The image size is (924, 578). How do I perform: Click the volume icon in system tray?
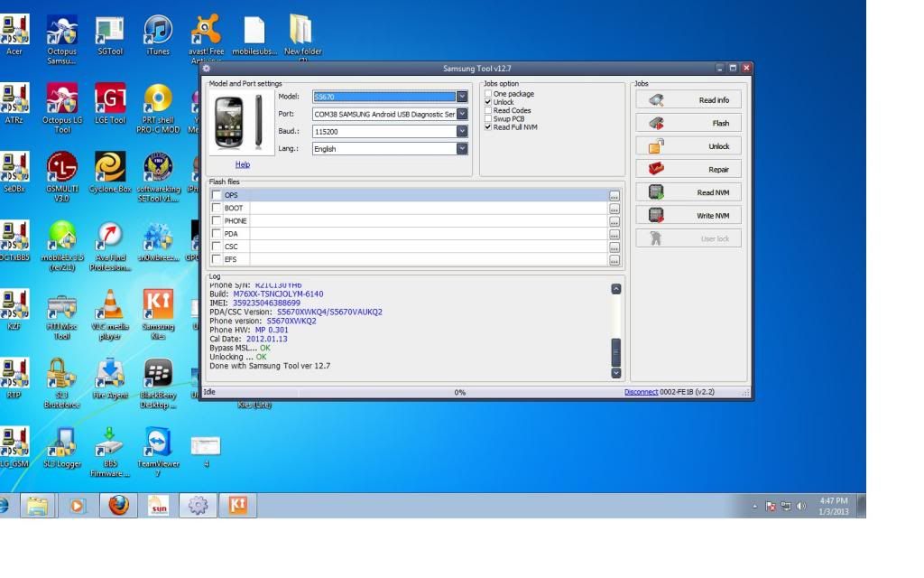tap(801, 506)
